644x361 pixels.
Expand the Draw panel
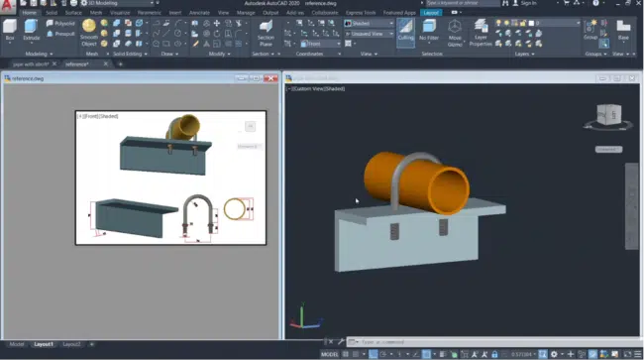click(x=169, y=54)
